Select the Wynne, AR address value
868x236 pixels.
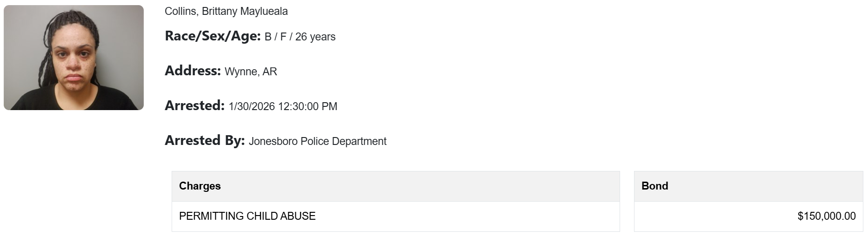pos(251,72)
